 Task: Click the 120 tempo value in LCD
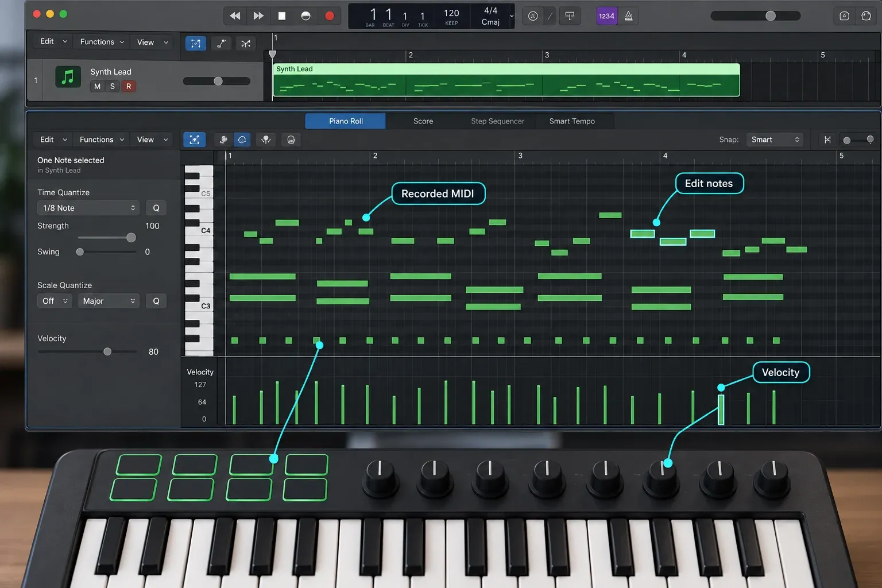click(x=451, y=13)
